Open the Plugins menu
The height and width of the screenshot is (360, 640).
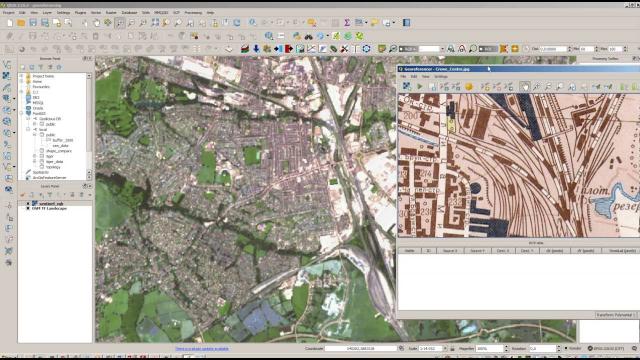coord(80,13)
